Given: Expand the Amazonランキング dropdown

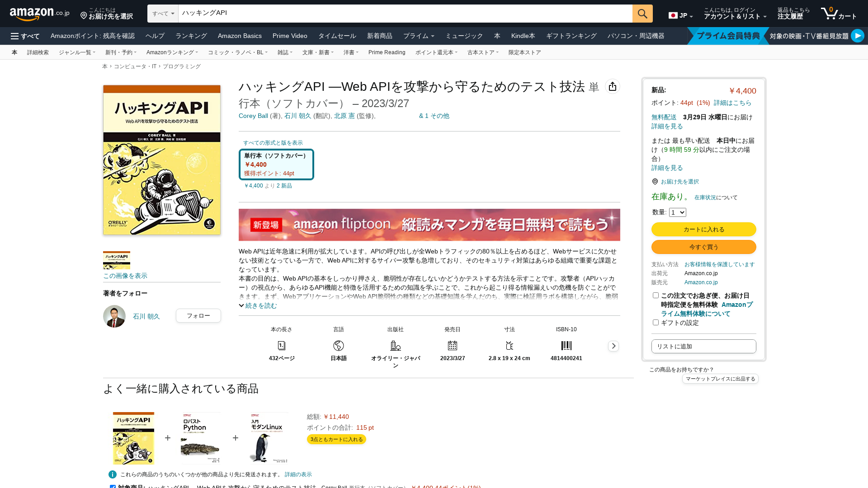Looking at the screenshot, I should pos(172,52).
